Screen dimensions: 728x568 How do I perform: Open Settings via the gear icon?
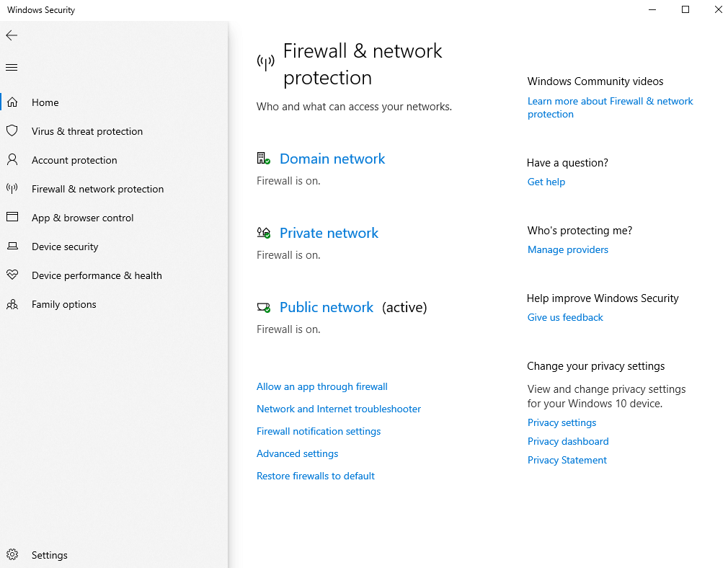click(x=12, y=554)
